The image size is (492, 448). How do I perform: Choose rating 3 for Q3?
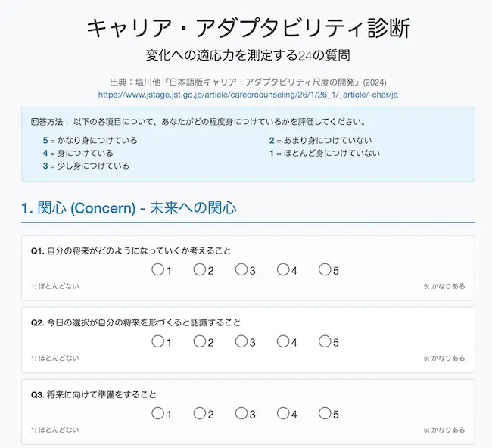click(241, 413)
